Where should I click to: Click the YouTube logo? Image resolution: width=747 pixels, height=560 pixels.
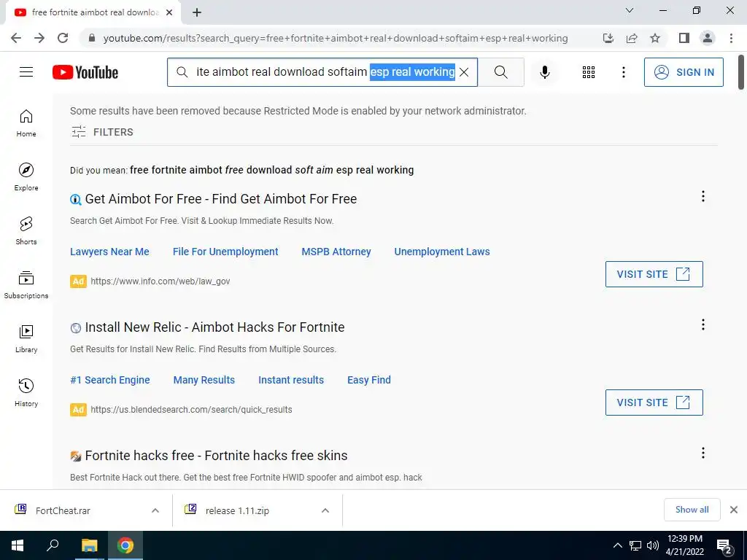(85, 72)
